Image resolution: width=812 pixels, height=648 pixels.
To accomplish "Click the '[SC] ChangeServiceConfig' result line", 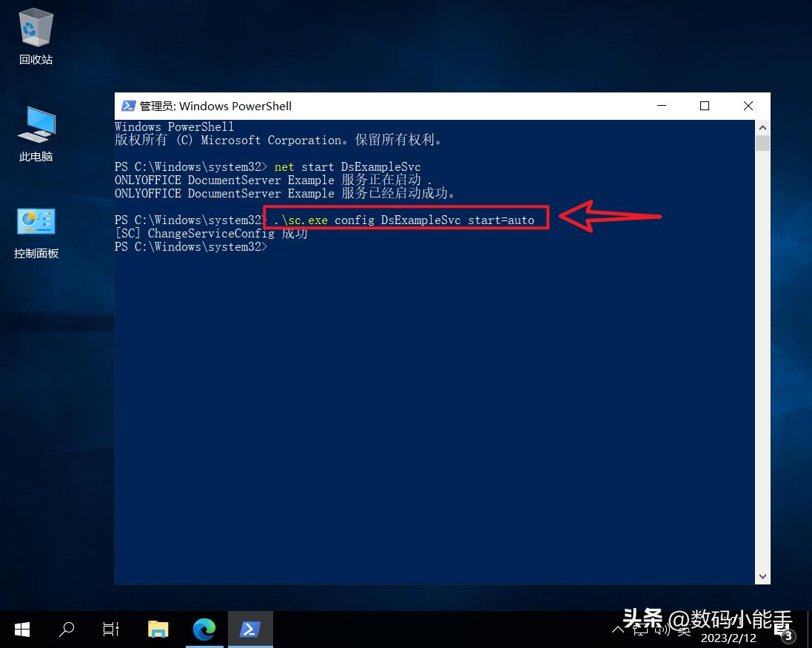I will coord(211,234).
